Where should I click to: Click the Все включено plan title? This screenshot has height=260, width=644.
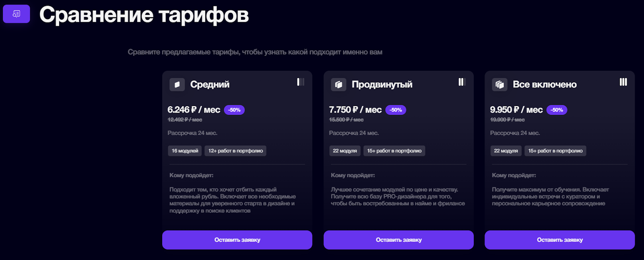coord(545,84)
